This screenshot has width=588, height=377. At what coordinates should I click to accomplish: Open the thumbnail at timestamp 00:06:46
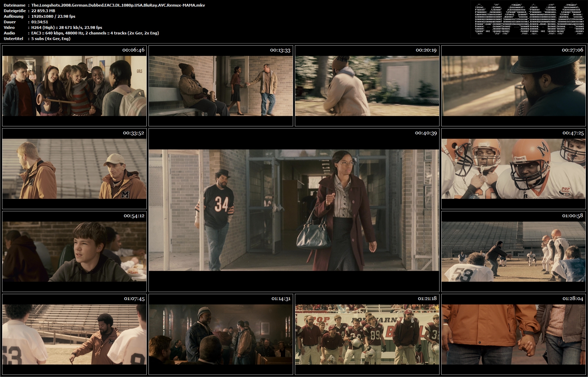[x=74, y=86]
